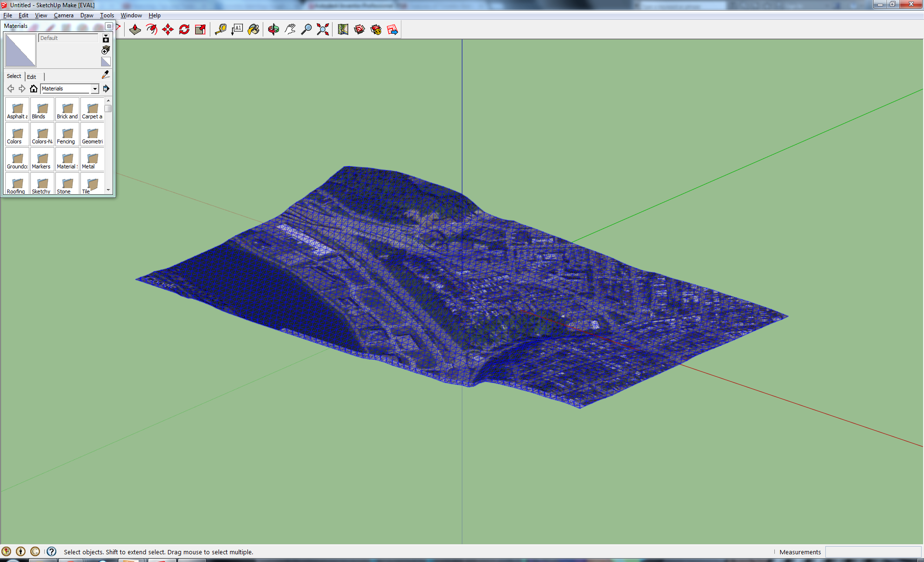Open the Metal materials folder
This screenshot has width=924, height=562.
[x=92, y=160]
